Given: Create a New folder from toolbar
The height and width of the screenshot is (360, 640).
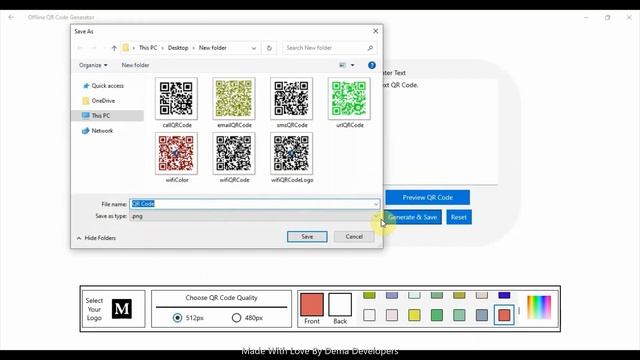Looking at the screenshot, I should (x=135, y=65).
